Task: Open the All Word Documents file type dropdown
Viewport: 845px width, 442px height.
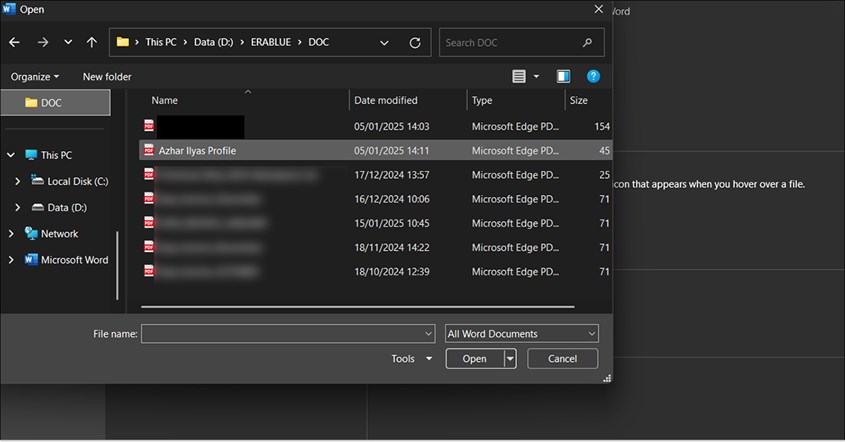Action: coord(522,334)
